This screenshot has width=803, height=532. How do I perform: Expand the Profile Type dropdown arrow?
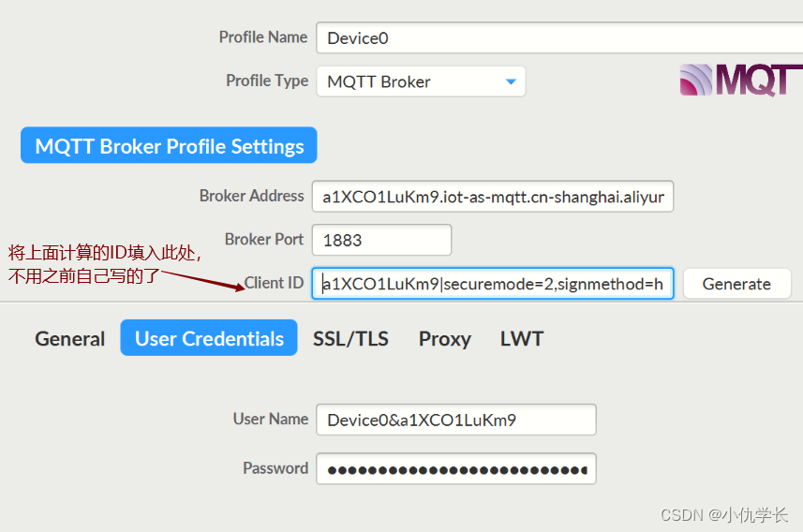tap(511, 81)
